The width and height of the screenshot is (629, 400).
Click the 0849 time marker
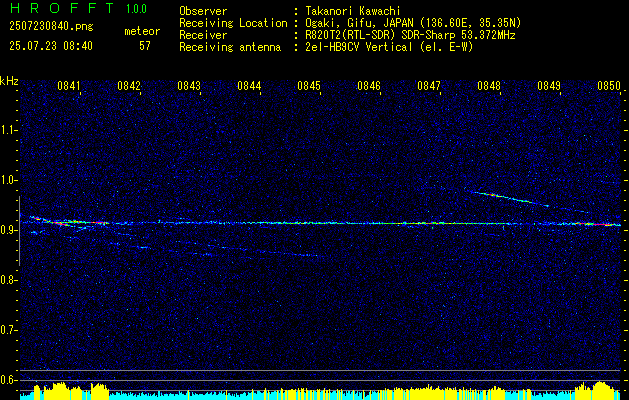tap(549, 86)
